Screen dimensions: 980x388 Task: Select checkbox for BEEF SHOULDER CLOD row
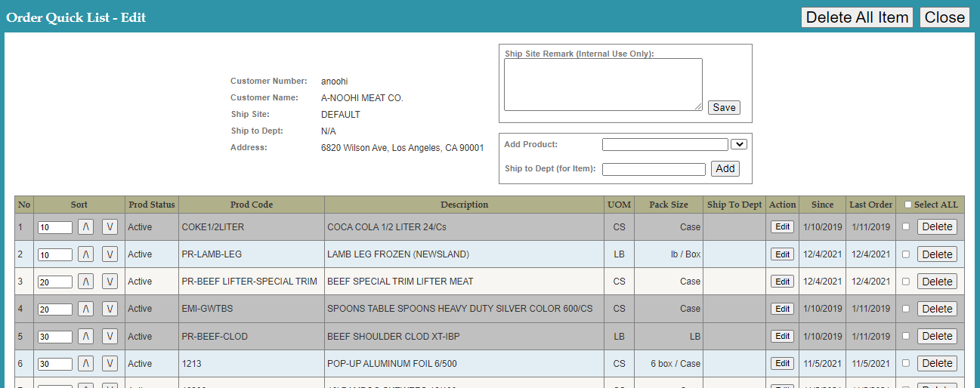pyautogui.click(x=906, y=336)
